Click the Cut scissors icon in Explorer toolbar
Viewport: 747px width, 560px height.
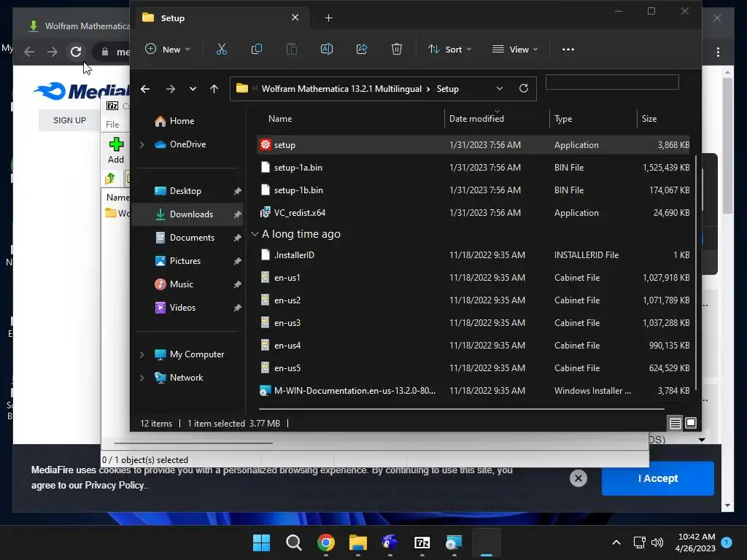pyautogui.click(x=222, y=49)
